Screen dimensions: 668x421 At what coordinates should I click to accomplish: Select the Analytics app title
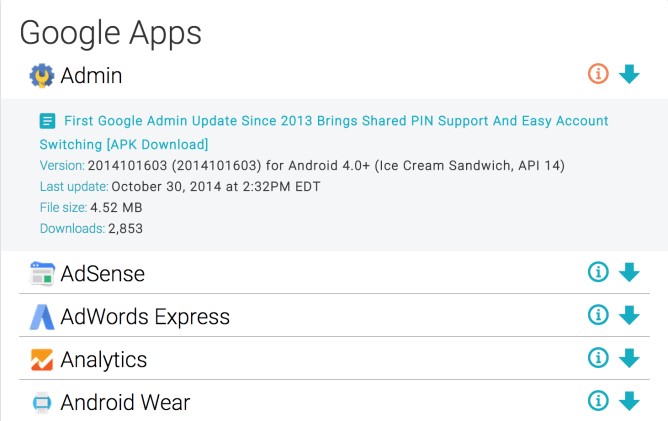click(x=103, y=360)
